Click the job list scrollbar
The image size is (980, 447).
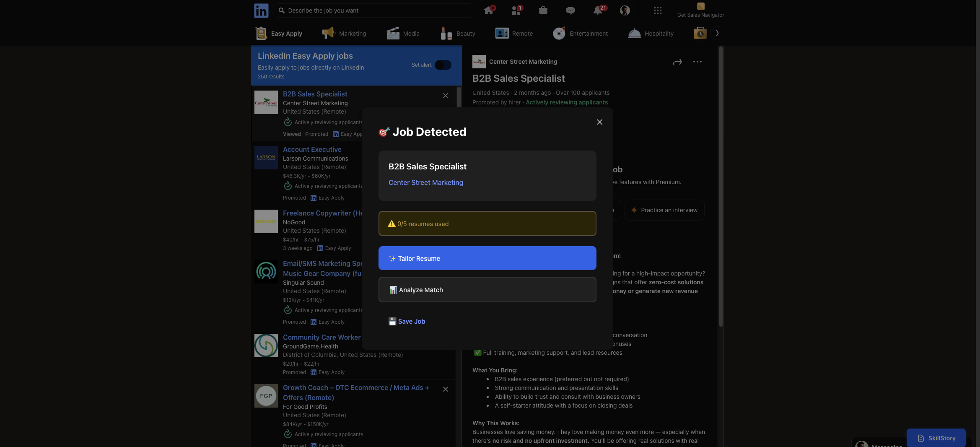coord(459,97)
